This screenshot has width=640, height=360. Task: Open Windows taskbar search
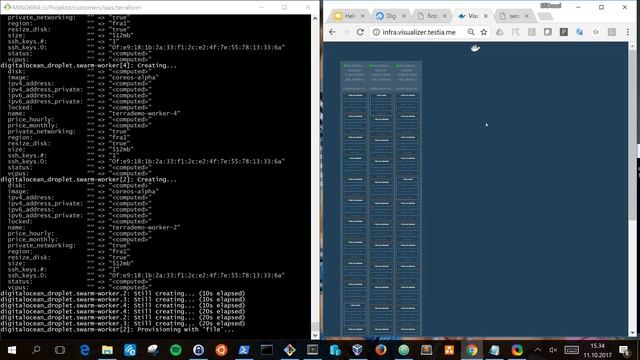[36, 350]
